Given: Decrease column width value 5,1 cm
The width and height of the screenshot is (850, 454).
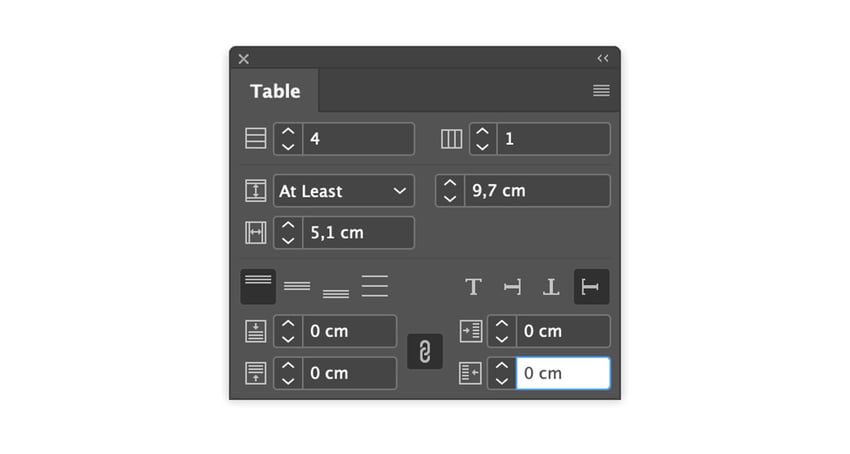Looking at the screenshot, I should (x=288, y=241).
